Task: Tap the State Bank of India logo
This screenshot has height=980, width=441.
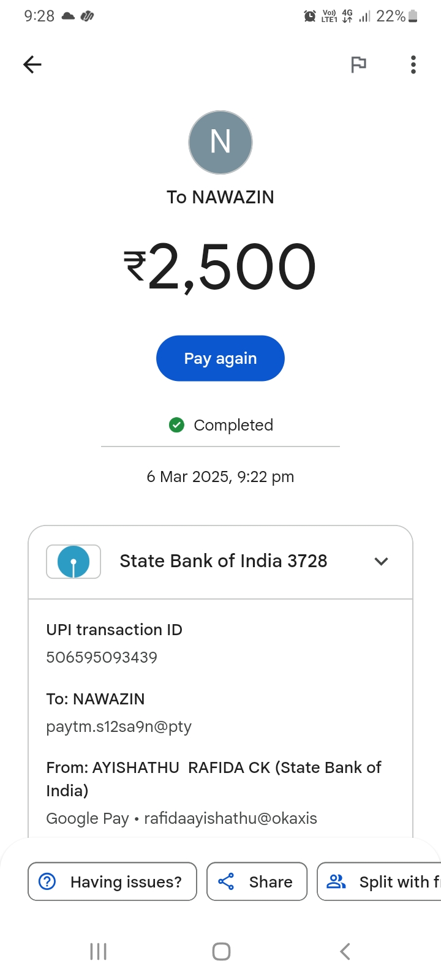Action: [x=73, y=561]
